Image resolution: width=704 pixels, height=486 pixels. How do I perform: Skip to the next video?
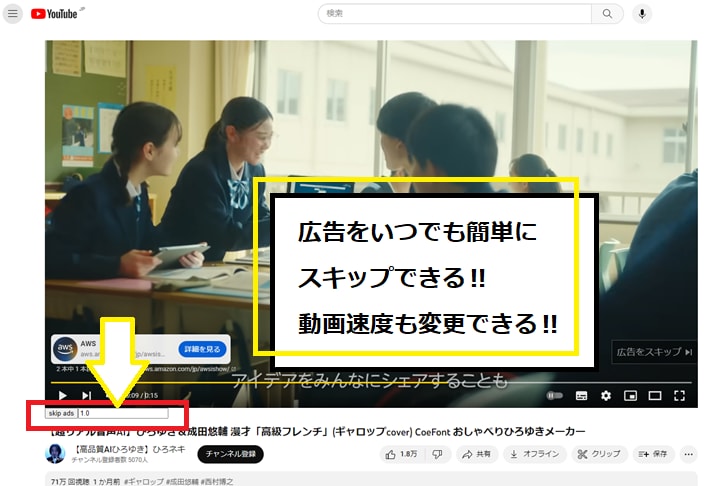[x=86, y=395]
